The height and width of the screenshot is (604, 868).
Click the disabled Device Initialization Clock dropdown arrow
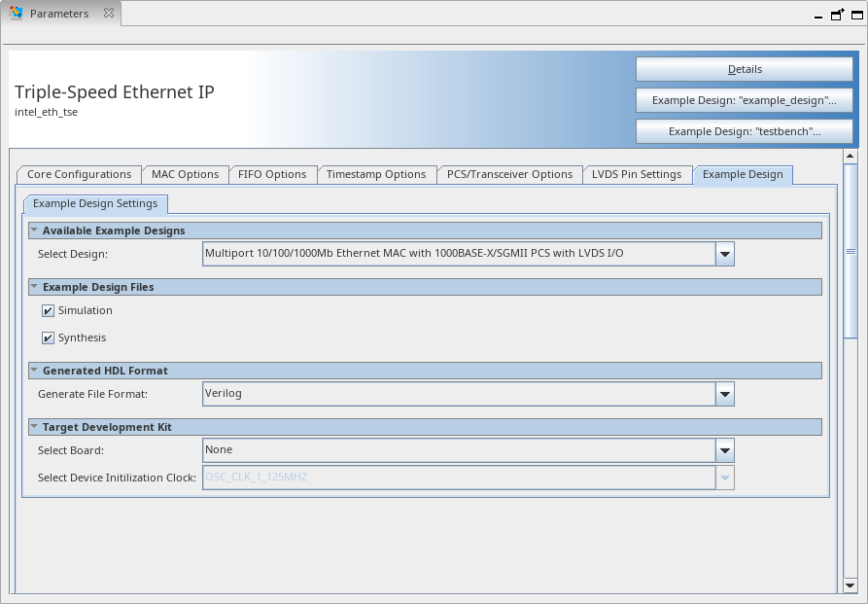pyautogui.click(x=724, y=478)
